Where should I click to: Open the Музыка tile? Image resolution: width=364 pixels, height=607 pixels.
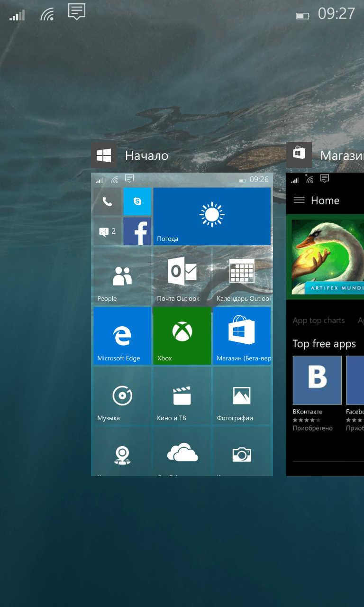point(122,395)
